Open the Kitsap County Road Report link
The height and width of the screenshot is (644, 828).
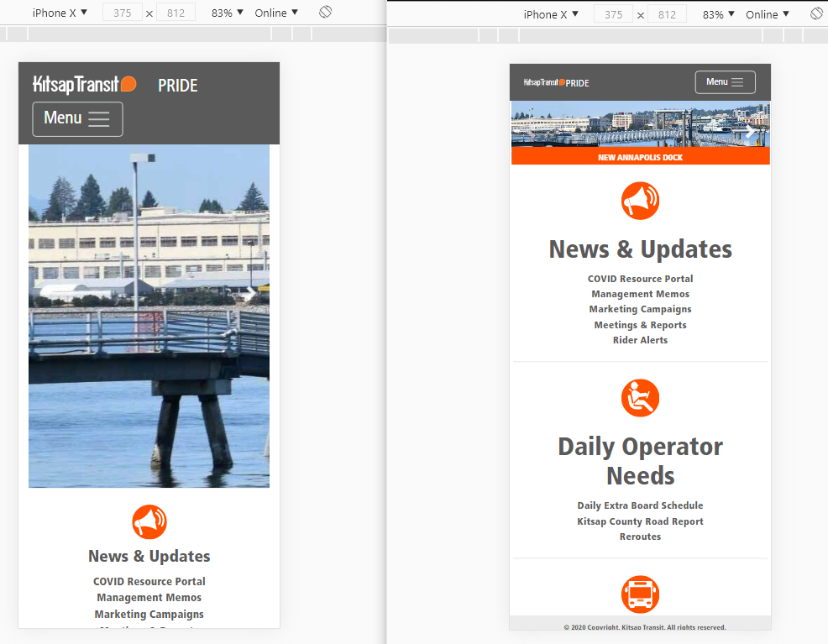pos(640,521)
